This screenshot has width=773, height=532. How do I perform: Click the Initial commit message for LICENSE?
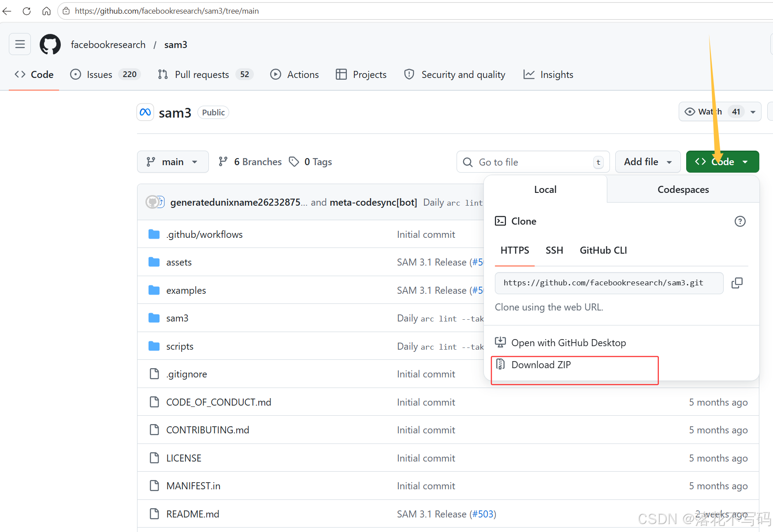point(426,458)
